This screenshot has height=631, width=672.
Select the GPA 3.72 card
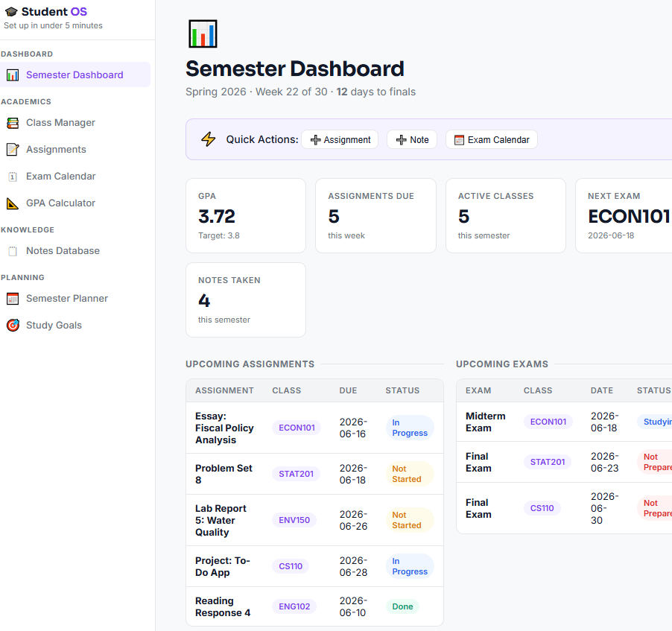[246, 215]
